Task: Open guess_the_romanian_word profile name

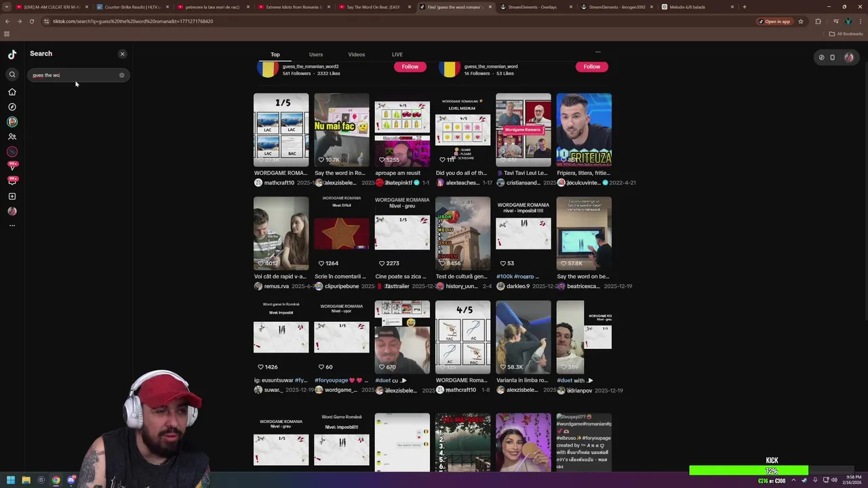Action: coord(491,66)
